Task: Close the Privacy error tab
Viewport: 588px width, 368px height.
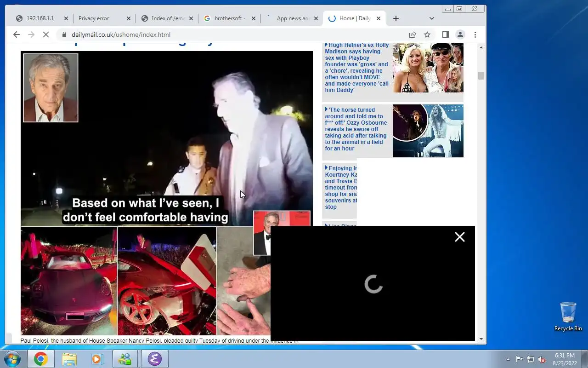Action: [128, 18]
